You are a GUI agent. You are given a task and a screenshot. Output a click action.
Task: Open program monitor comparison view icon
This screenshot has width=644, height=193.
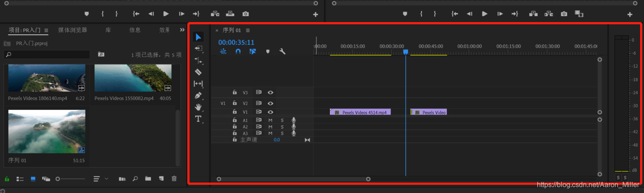pos(579,14)
